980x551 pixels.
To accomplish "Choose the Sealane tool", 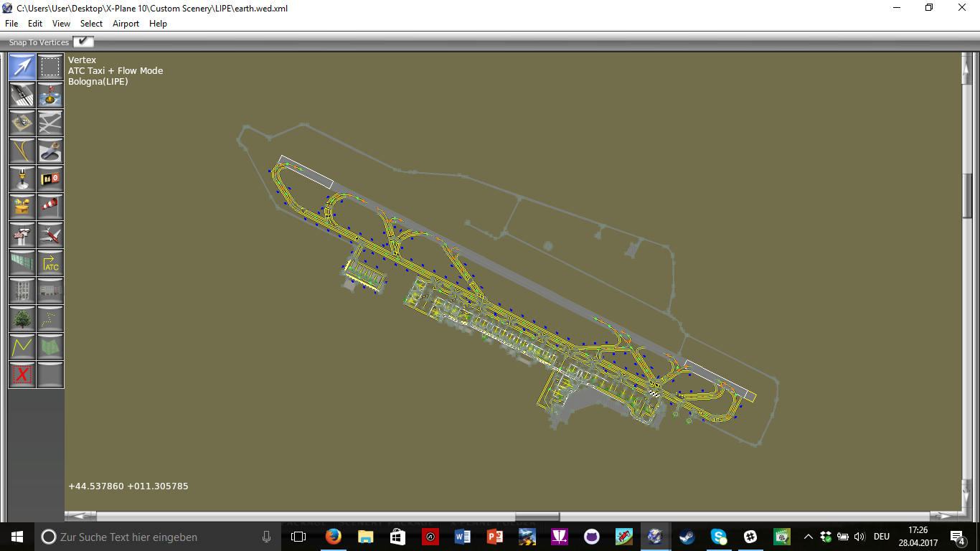I will click(50, 95).
